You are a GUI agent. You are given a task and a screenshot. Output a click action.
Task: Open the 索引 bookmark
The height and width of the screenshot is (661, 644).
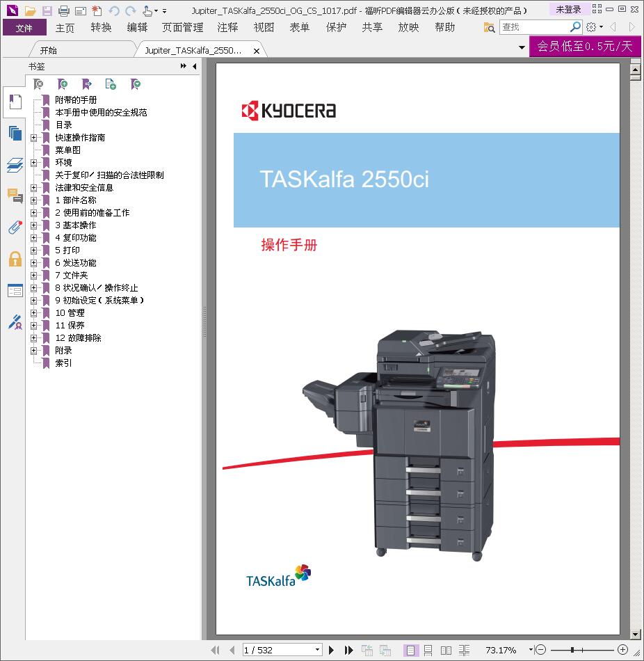coord(64,363)
